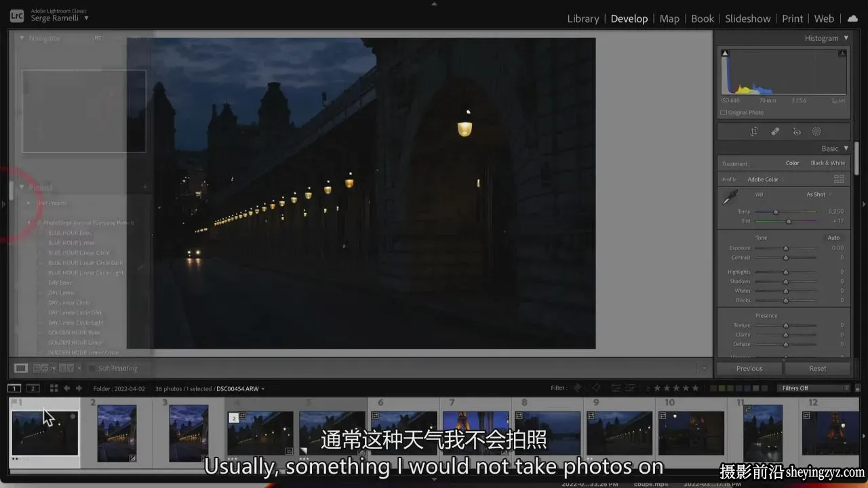Pick the White Balance eyedropper
Screen dimensions: 868x488
coord(730,197)
